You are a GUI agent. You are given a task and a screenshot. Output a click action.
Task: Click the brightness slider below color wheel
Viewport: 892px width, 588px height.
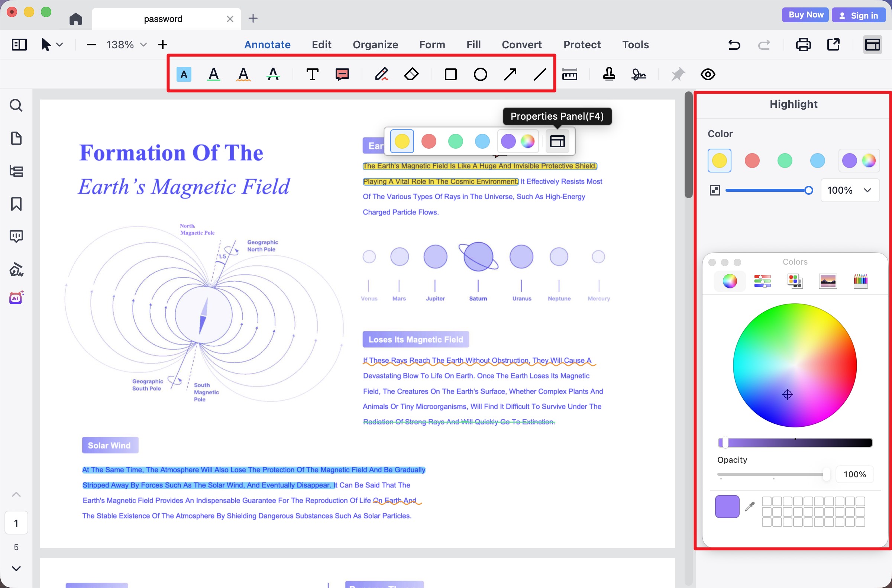(795, 443)
